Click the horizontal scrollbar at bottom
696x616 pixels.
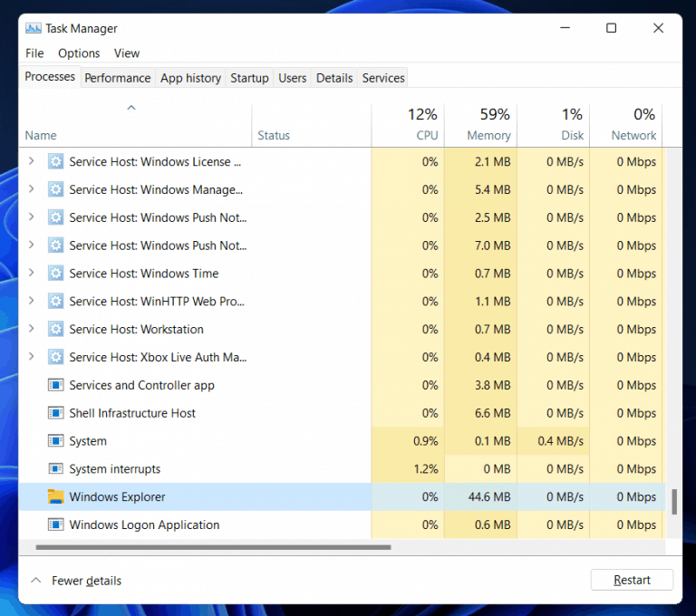click(213, 547)
